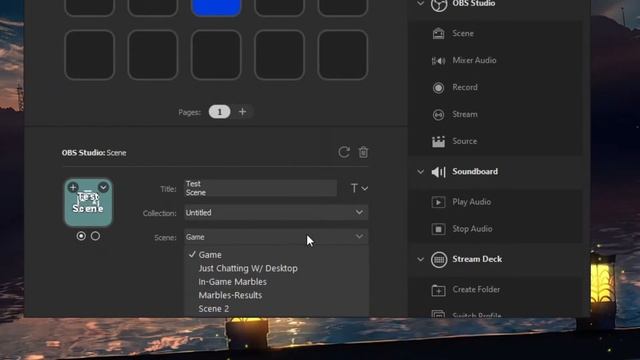Select the Stream action icon
640x360 pixels.
pyautogui.click(x=438, y=115)
